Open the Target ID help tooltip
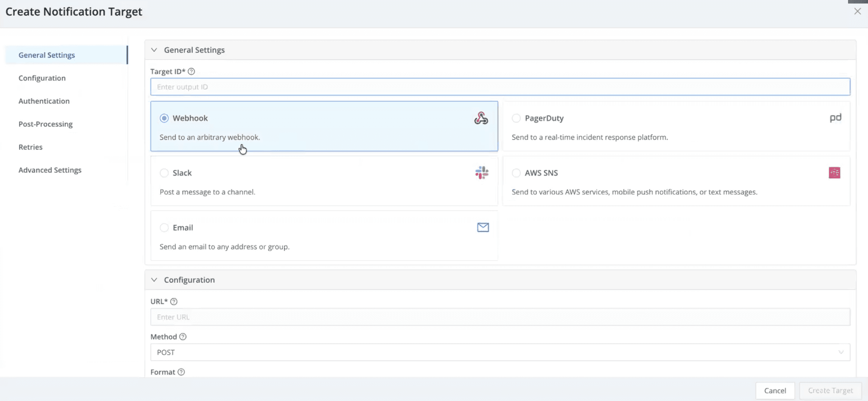The image size is (868, 401). [x=191, y=71]
